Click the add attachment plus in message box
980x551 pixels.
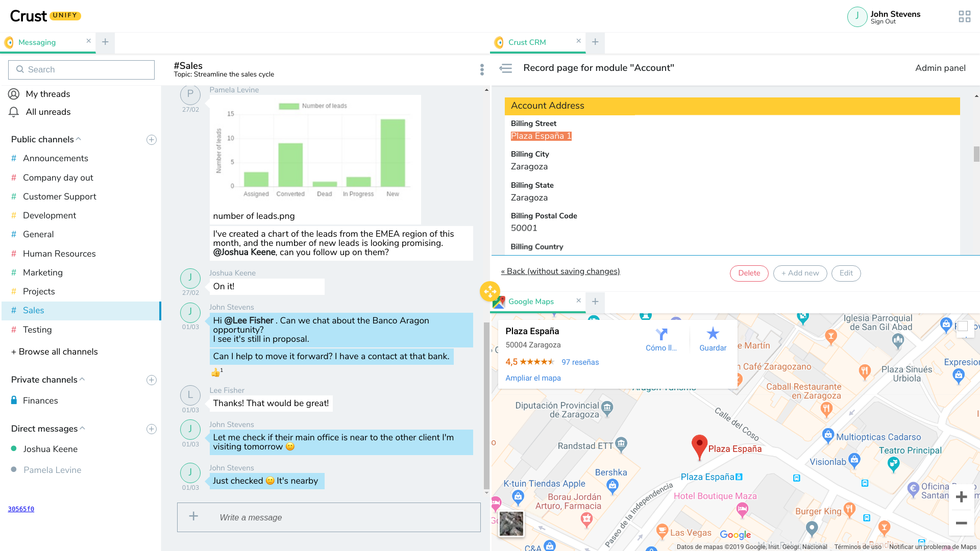pyautogui.click(x=193, y=516)
